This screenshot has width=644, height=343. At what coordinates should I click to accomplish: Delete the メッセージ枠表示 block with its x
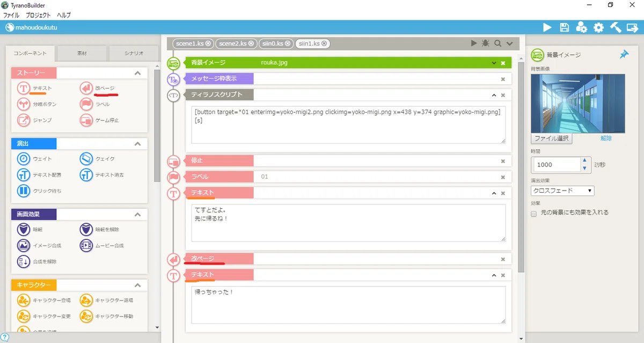[x=503, y=79]
